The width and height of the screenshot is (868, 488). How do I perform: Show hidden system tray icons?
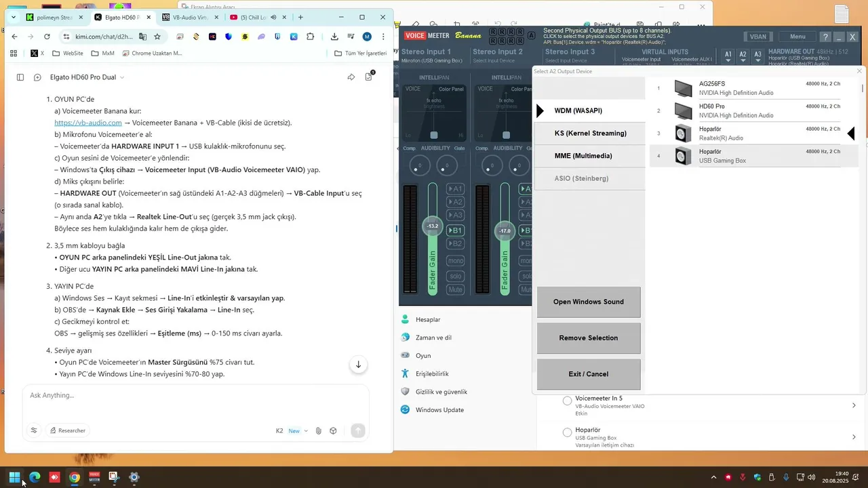[x=713, y=477]
